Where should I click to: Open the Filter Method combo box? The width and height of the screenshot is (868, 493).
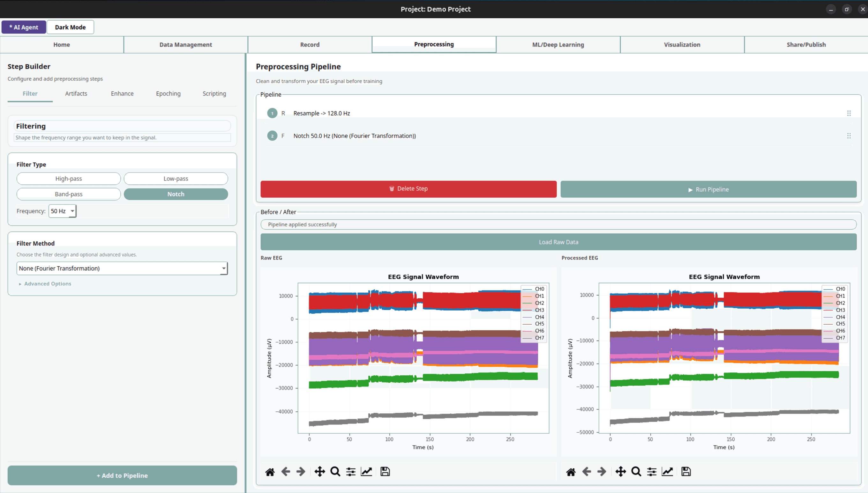[x=122, y=268]
